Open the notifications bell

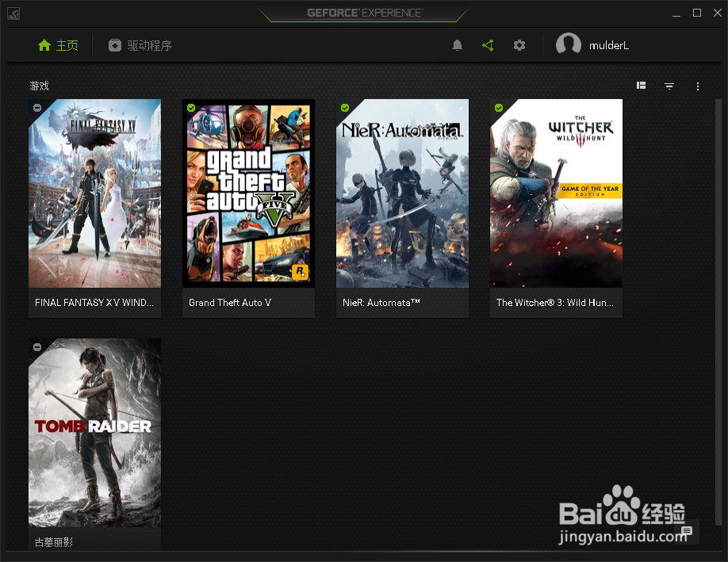coord(458,45)
